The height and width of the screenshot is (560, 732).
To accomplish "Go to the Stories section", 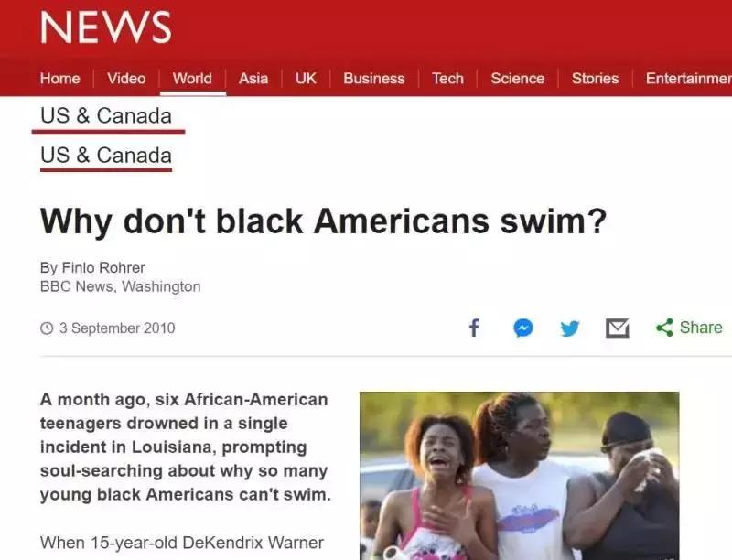I will pyautogui.click(x=596, y=78).
